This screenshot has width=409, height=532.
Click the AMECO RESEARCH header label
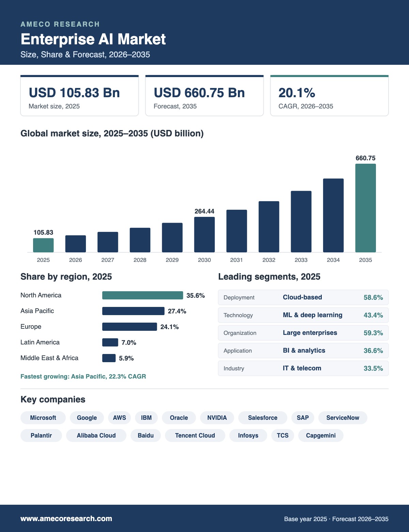pos(60,24)
